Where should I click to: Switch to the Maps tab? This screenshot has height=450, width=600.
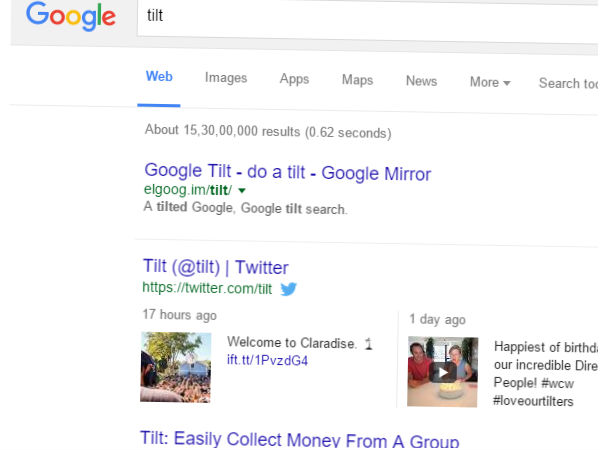(x=357, y=80)
